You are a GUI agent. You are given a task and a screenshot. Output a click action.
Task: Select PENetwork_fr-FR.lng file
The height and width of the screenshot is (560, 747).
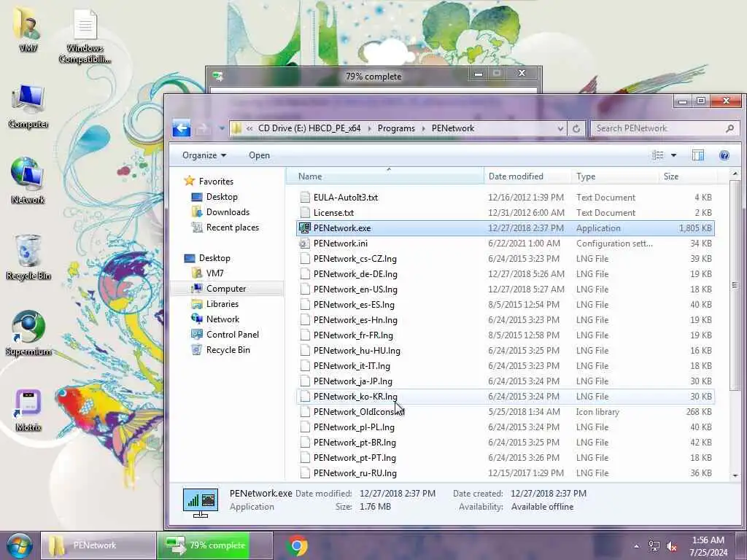(x=505, y=335)
